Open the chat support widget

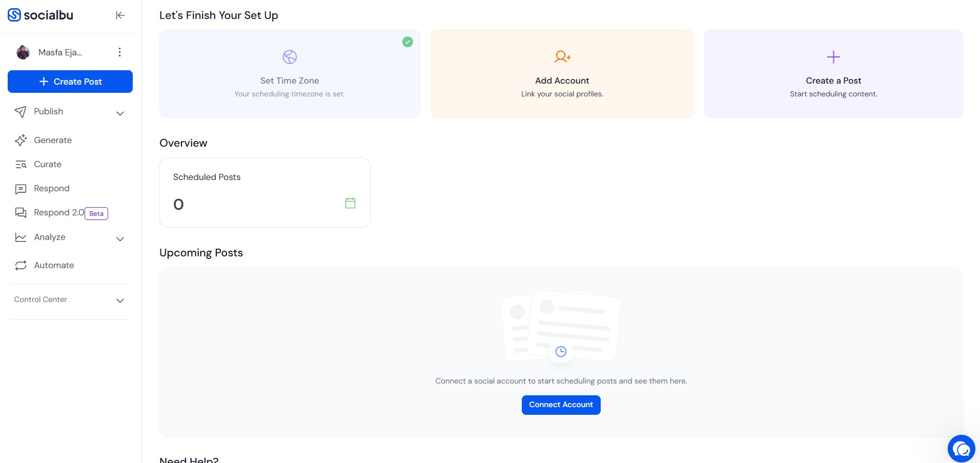pyautogui.click(x=962, y=448)
